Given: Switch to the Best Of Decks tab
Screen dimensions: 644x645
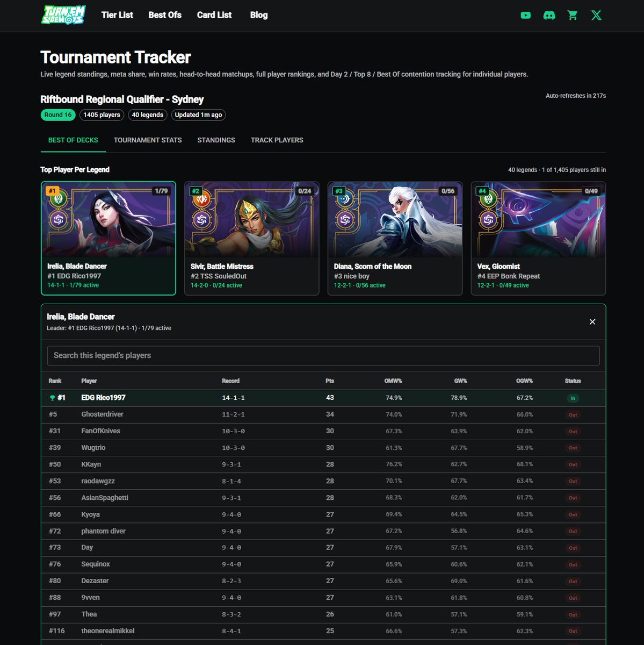Looking at the screenshot, I should (73, 140).
